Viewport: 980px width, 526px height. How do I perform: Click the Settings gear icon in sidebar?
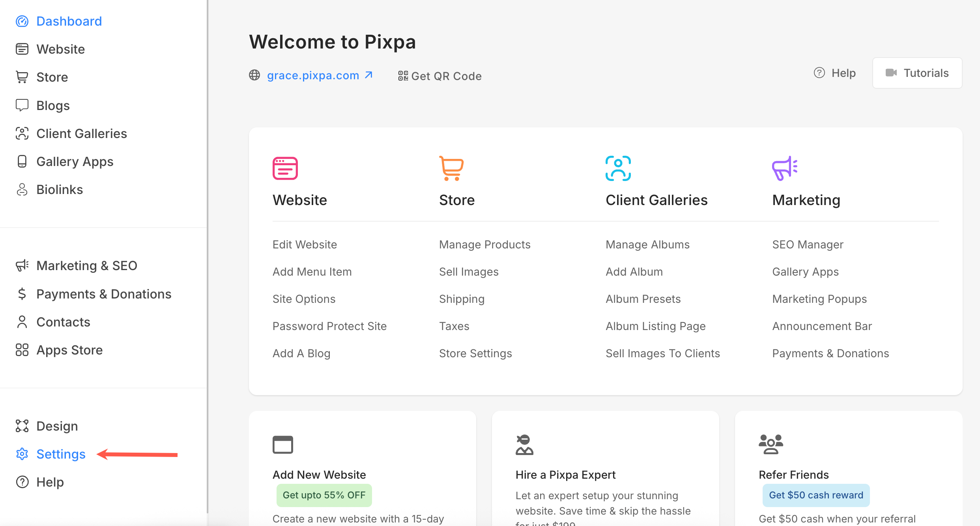(22, 454)
